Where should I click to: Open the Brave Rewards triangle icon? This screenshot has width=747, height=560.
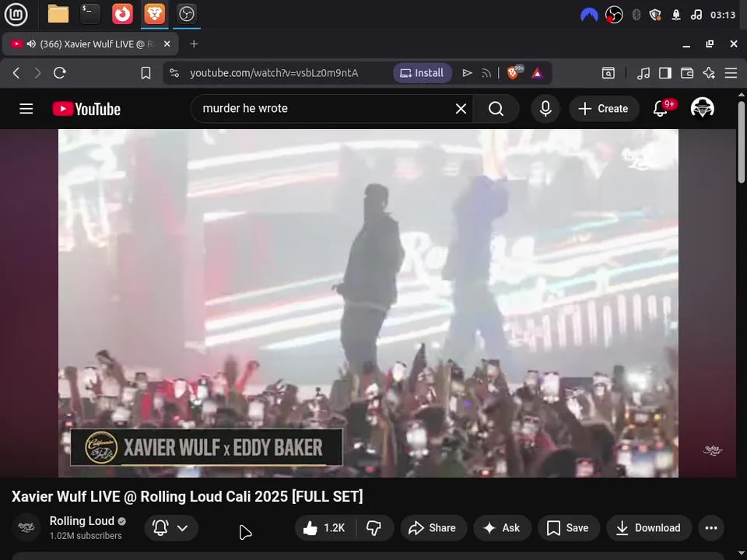coord(537,73)
